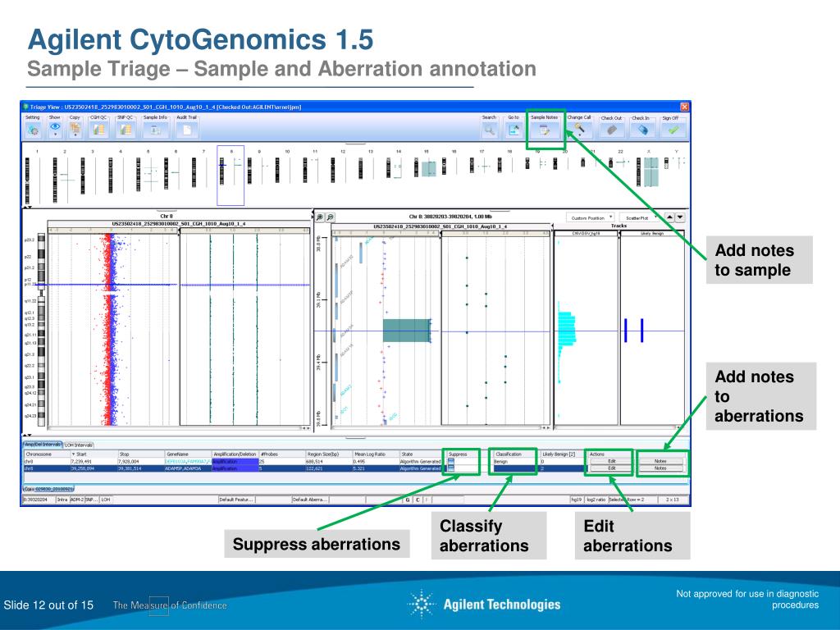
Task: Click the #Probes column header
Action: point(281,454)
